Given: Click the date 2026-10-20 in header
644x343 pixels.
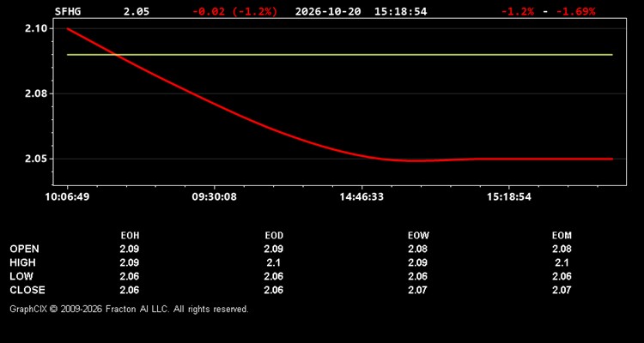Looking at the screenshot, I should pos(328,11).
